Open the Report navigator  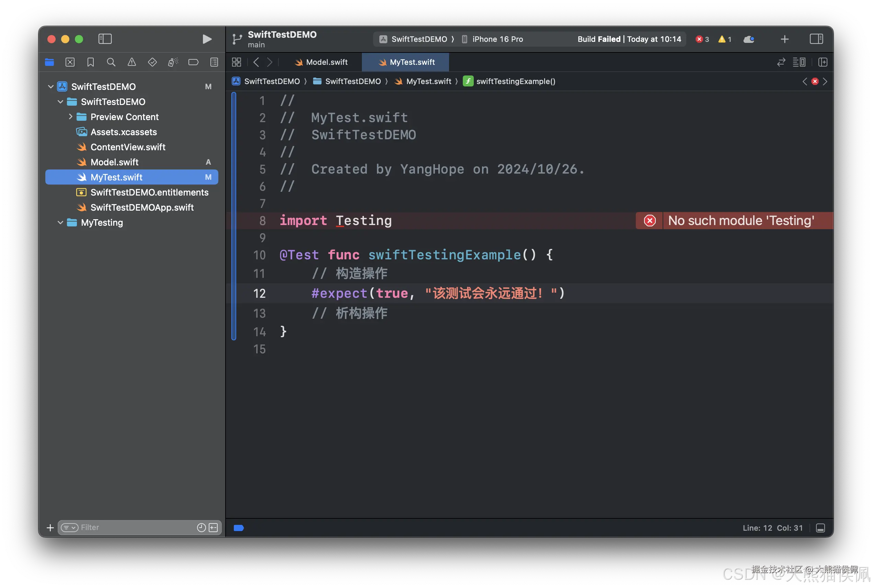pos(214,62)
